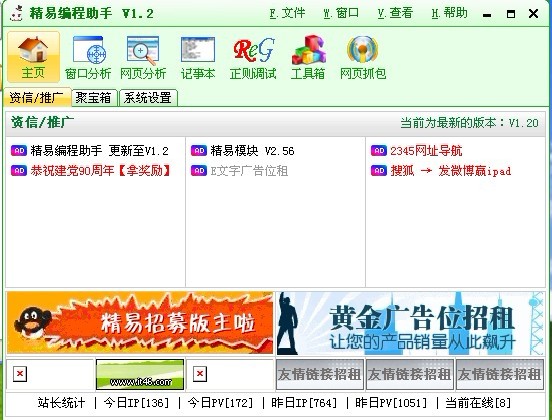Screen dimensions: 552x420
Task: Open link 恭祝建党90周年【拿奖励】
Action: (101, 171)
